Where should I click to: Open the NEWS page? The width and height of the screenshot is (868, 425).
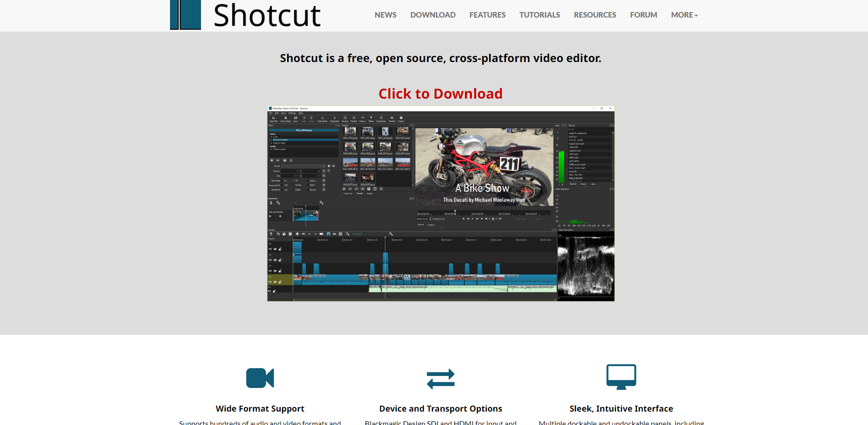pos(385,15)
